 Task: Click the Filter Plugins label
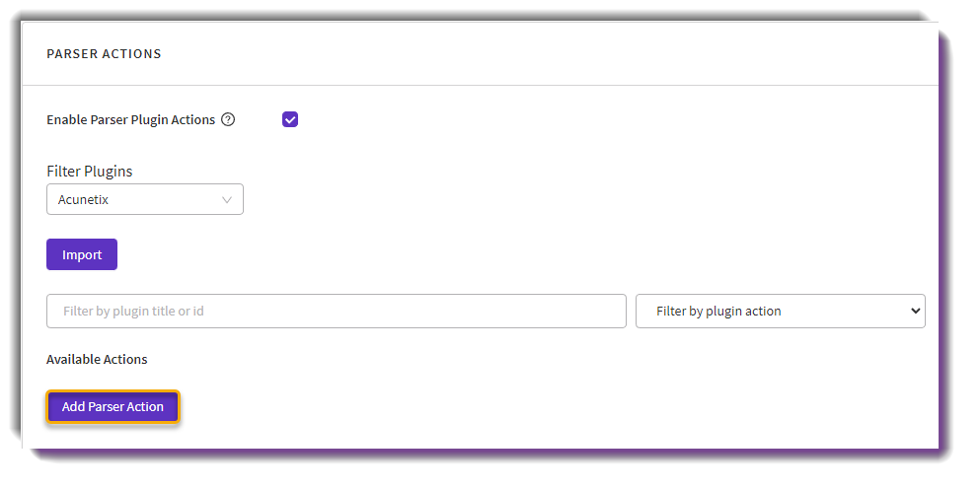coord(90,171)
